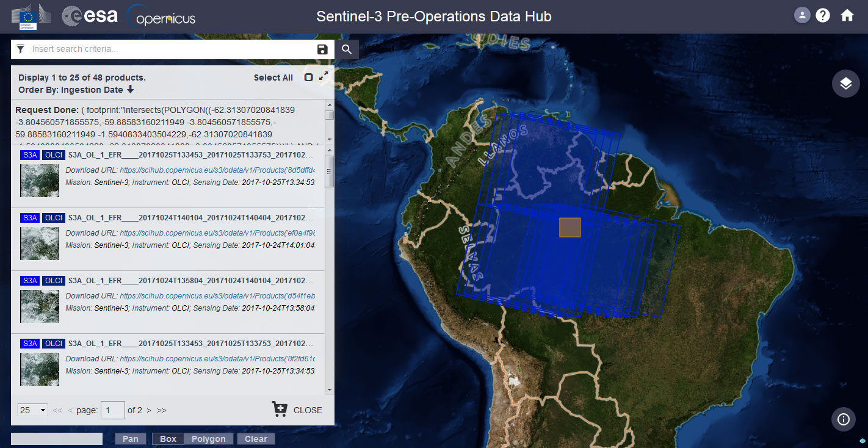Open the map layers switcher
The height and width of the screenshot is (448, 868).
click(x=845, y=84)
